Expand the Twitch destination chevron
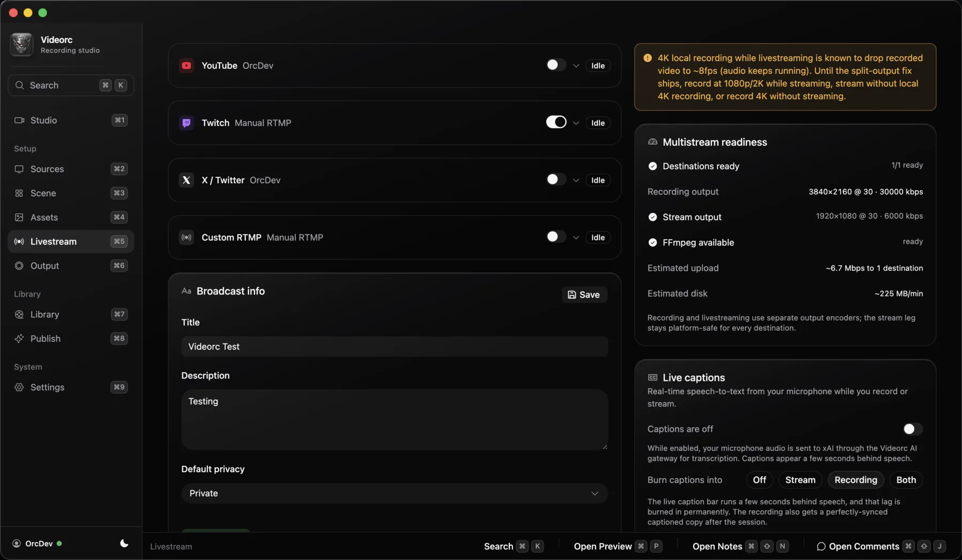 (x=576, y=123)
